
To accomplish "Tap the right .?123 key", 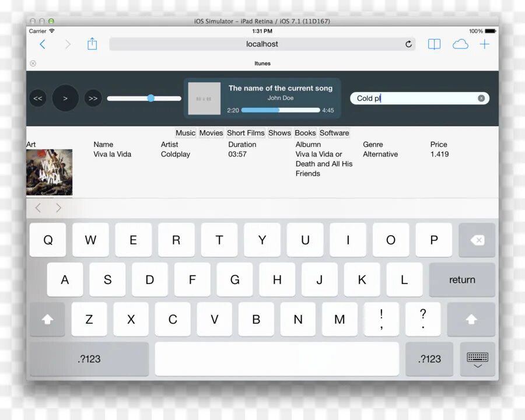I will [x=429, y=359].
